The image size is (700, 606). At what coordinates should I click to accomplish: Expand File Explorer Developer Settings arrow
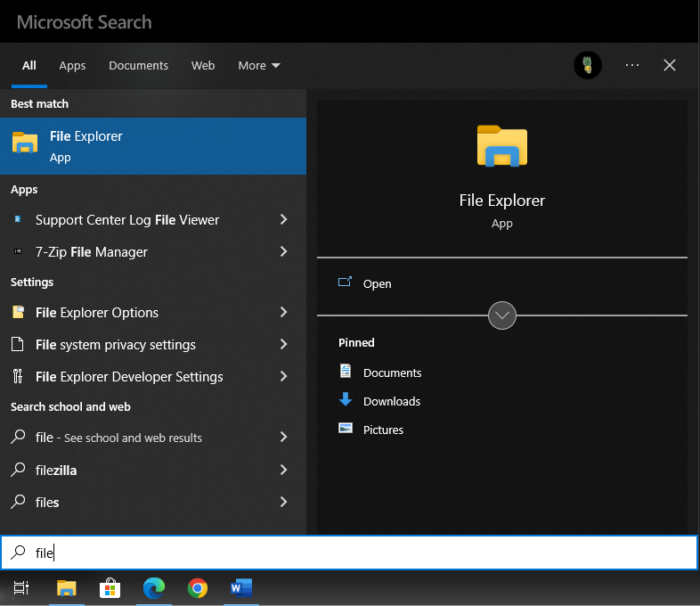(x=283, y=376)
